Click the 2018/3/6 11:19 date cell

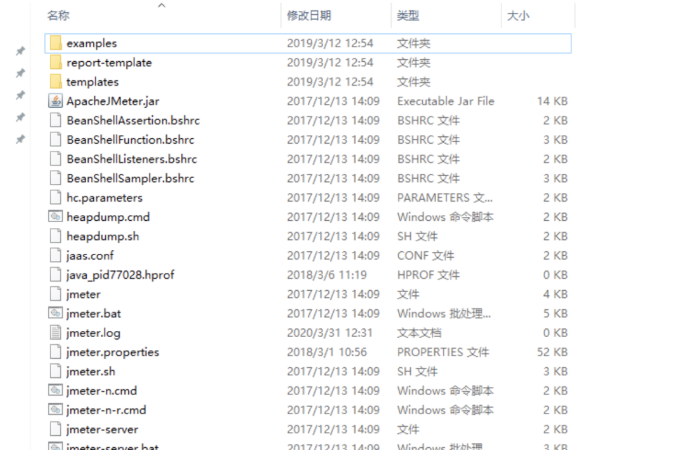point(327,275)
